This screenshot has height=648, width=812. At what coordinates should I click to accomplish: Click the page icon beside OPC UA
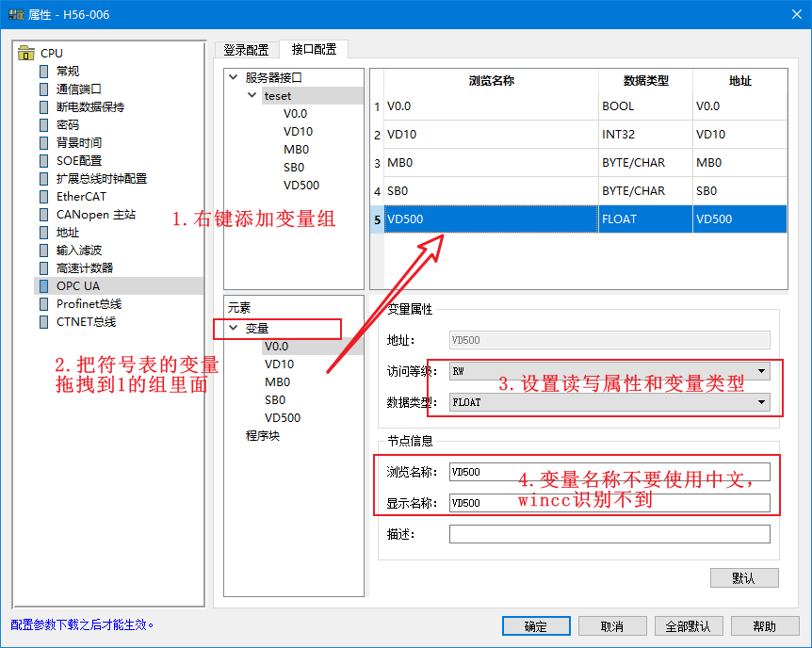44,286
